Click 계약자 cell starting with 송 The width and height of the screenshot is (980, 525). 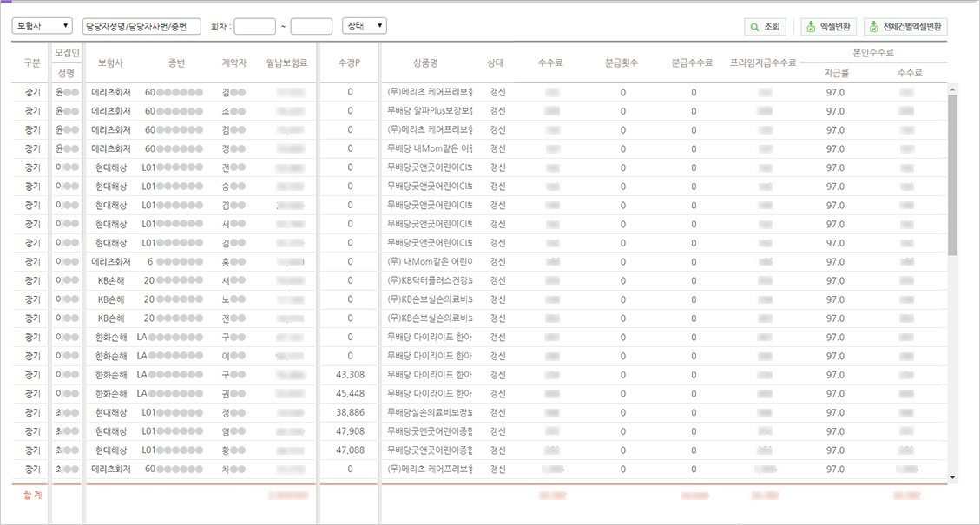pos(233,187)
